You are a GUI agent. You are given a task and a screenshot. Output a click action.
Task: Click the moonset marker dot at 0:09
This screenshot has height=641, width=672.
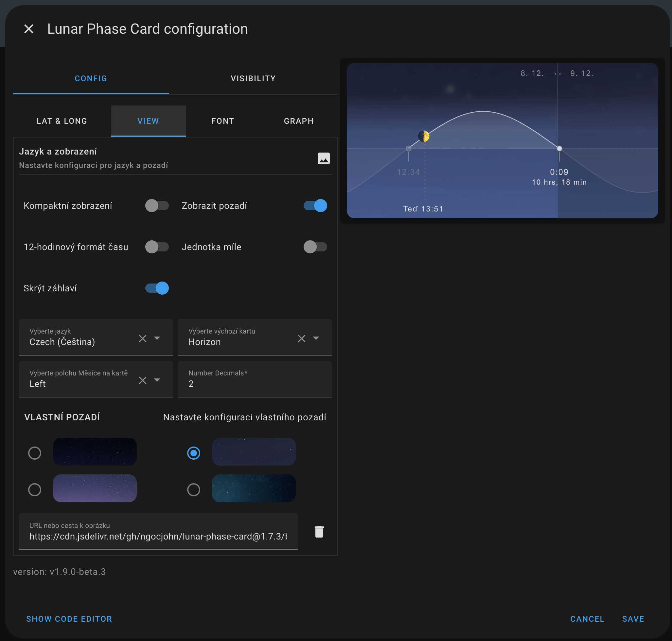[x=559, y=149]
